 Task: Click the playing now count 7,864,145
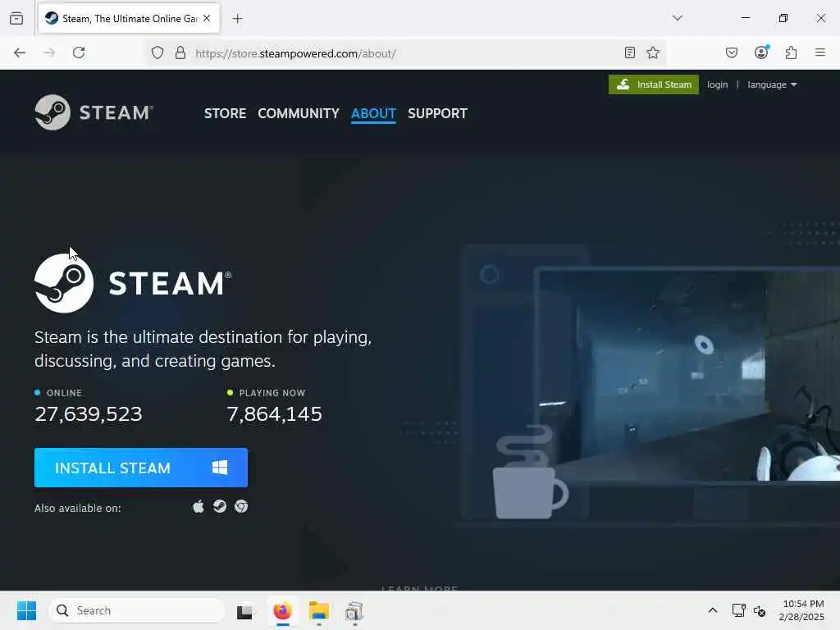click(x=274, y=414)
